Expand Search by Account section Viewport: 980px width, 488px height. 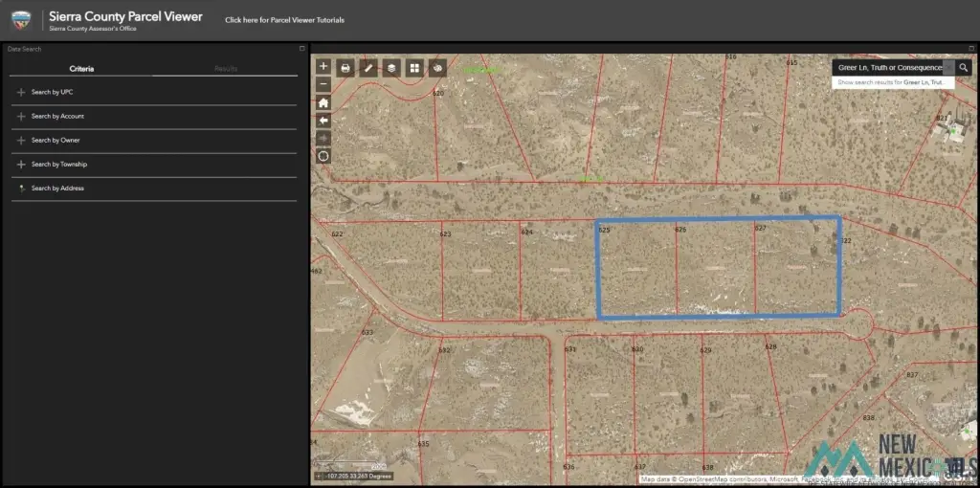(57, 116)
